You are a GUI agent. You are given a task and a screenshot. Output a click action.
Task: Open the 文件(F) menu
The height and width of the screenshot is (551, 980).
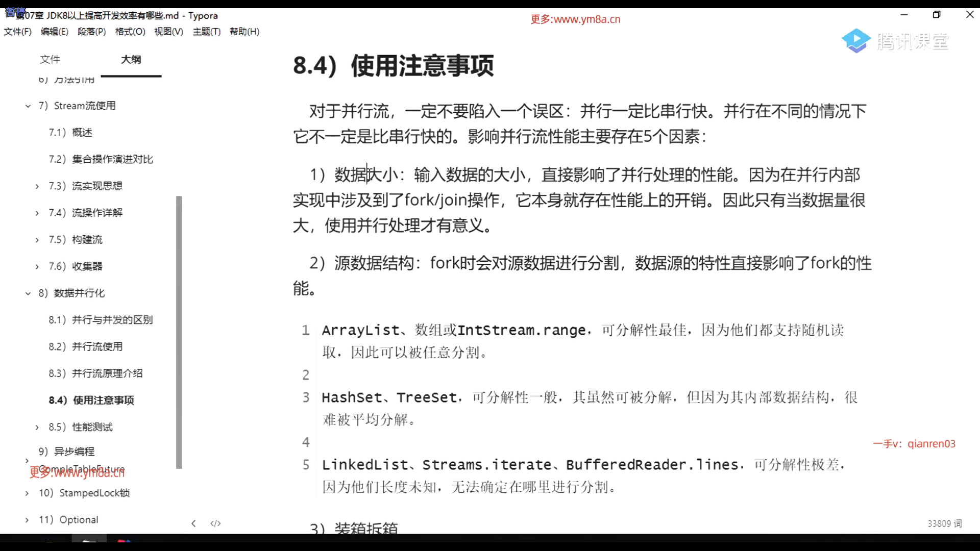click(x=18, y=32)
